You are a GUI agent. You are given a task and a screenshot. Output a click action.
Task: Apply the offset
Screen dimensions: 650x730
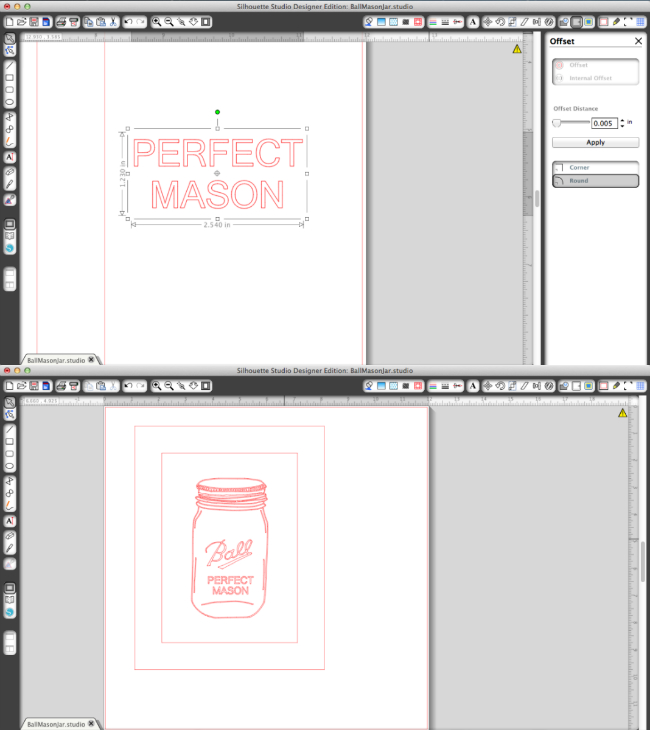pos(596,142)
